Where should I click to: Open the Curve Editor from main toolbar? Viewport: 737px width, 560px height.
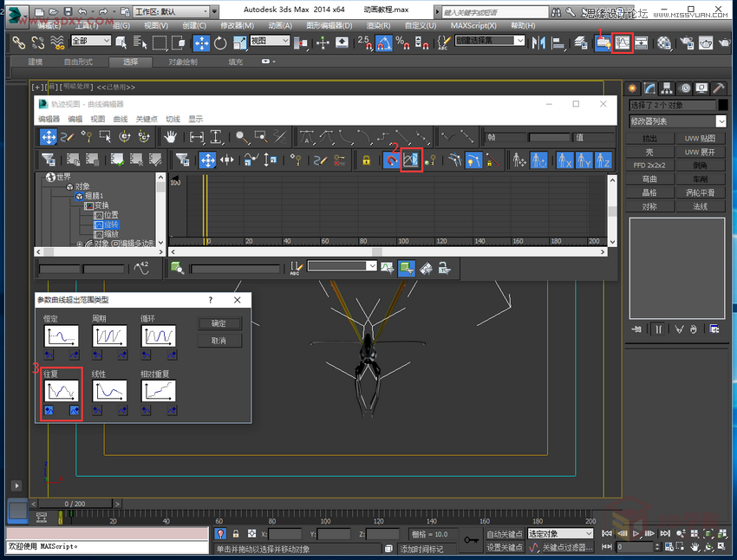pos(622,42)
